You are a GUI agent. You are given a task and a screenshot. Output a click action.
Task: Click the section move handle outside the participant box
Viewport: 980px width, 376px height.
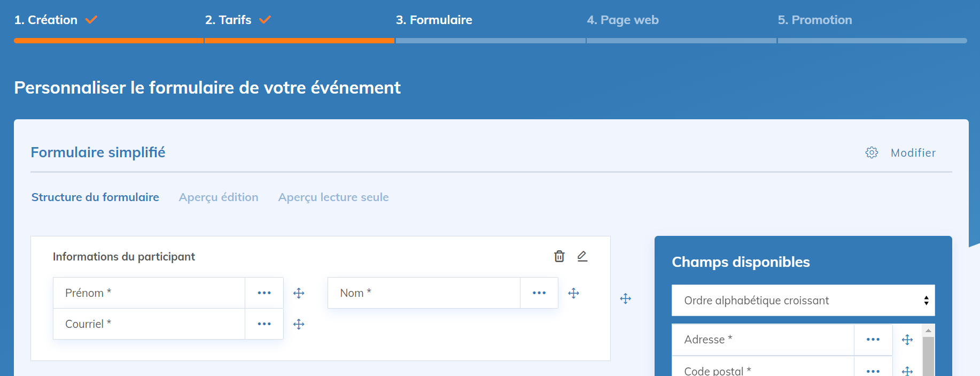[x=625, y=298]
